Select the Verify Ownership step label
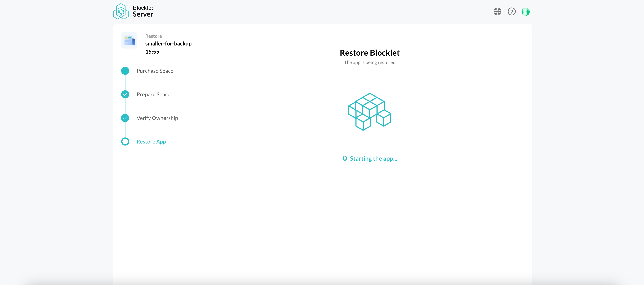The width and height of the screenshot is (644, 285). 157,118
